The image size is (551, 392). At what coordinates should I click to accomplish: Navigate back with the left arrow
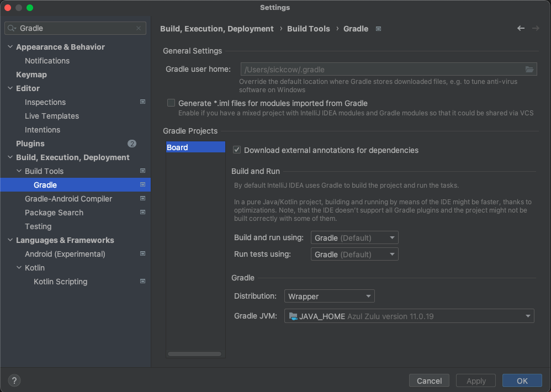521,28
